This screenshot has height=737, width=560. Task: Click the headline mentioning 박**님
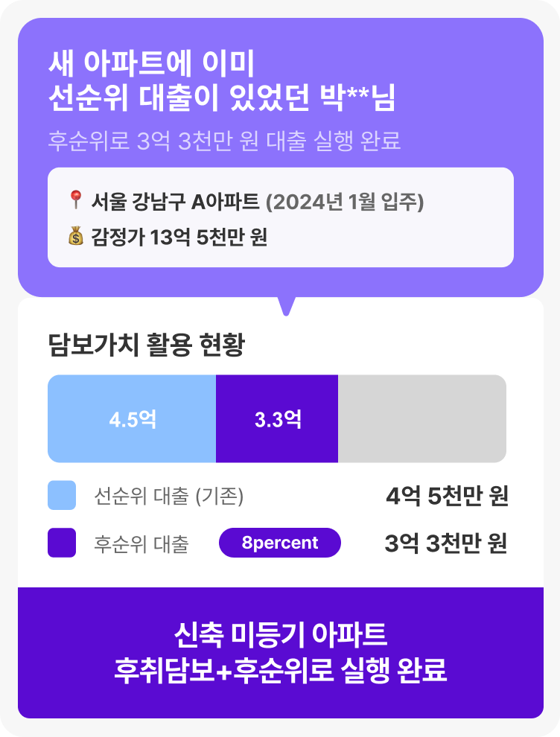[x=221, y=82]
